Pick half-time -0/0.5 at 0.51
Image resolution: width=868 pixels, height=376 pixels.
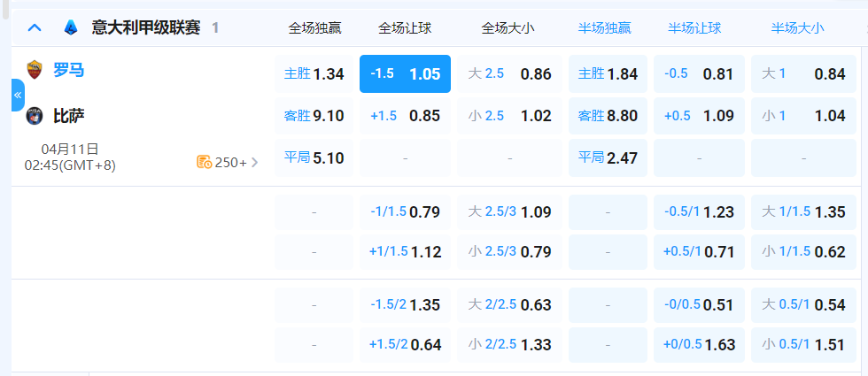click(x=699, y=304)
